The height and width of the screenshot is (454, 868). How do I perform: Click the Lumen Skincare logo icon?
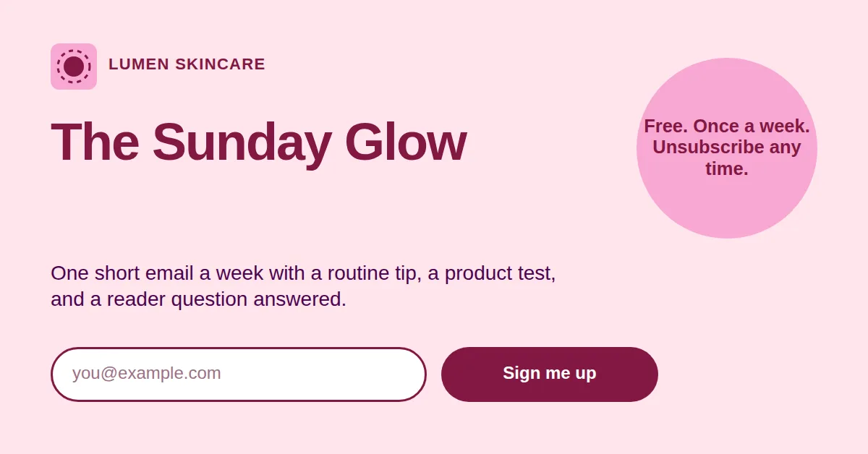(74, 67)
